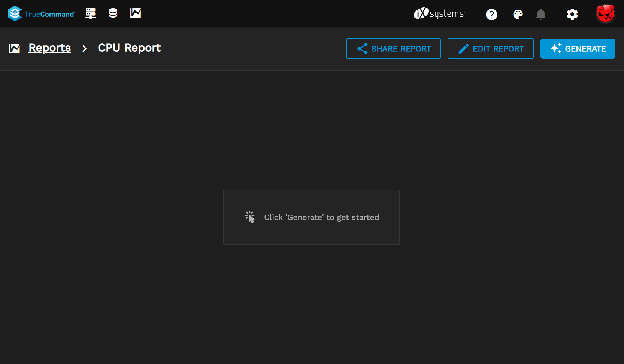Navigate back via the Reports link

50,48
